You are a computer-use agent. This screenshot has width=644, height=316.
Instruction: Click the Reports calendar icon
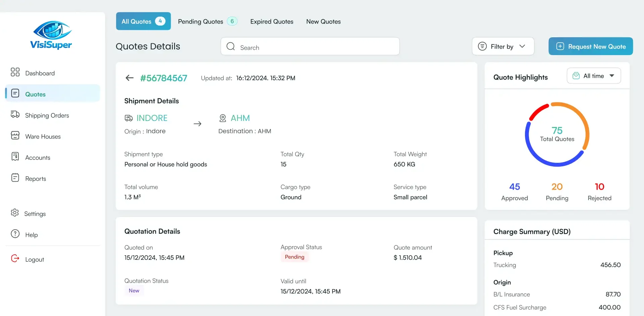click(15, 178)
